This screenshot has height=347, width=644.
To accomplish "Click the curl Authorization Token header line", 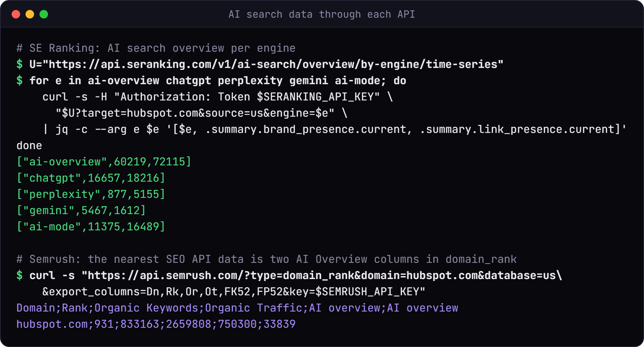I will click(x=218, y=97).
